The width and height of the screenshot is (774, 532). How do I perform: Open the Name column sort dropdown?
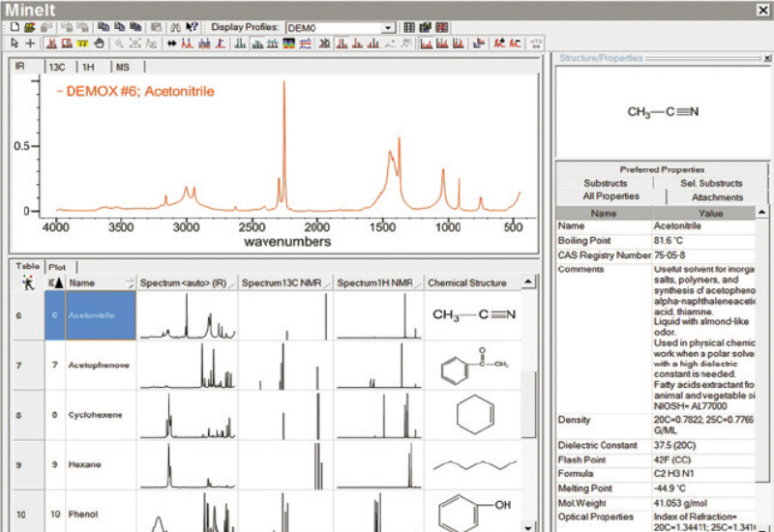130,282
